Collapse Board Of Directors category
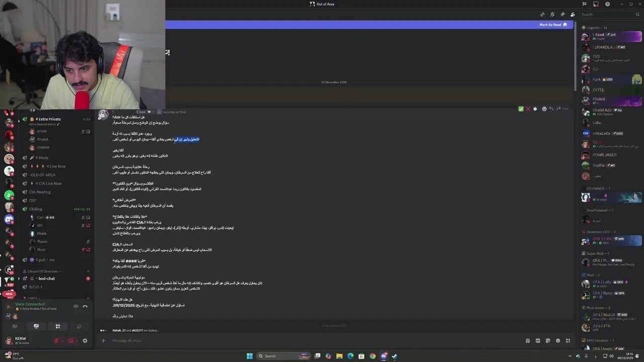This screenshot has width=644, height=362. tap(43, 271)
